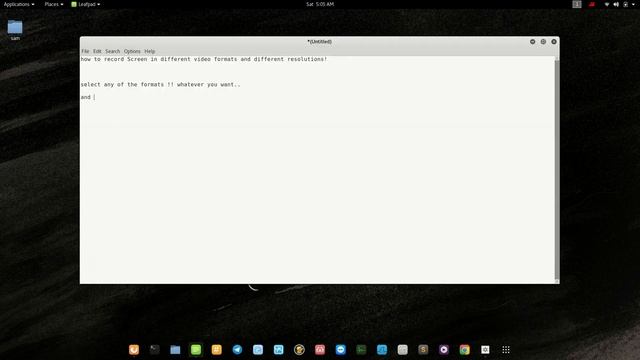The image size is (640, 360).
Task: Launch the purple screen recorder icon in dock
Action: [x=444, y=349]
